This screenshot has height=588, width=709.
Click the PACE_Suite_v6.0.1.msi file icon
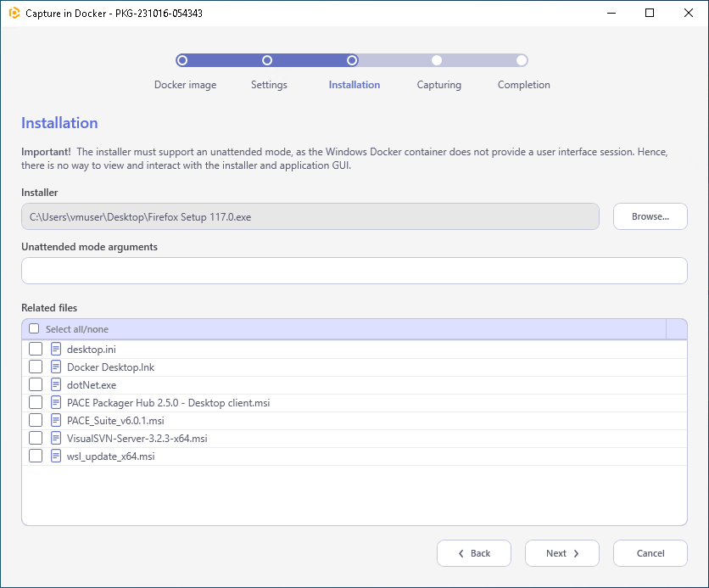(56, 420)
